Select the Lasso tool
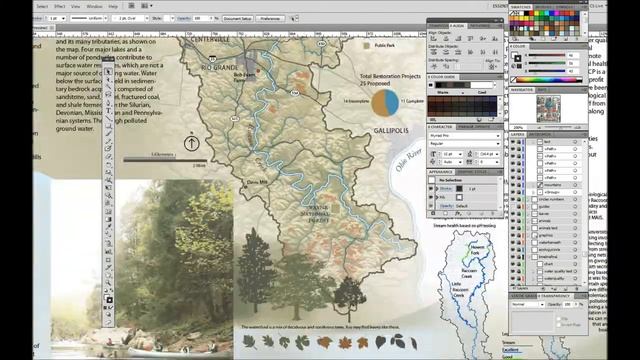Viewport: 640px width, 360px height. click(108, 94)
